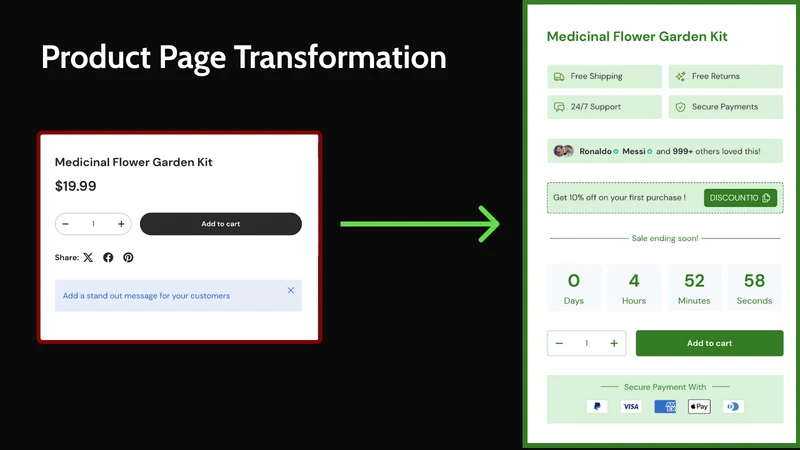Click the 24/7 Support label text
This screenshot has width=800, height=450.
coord(596,107)
